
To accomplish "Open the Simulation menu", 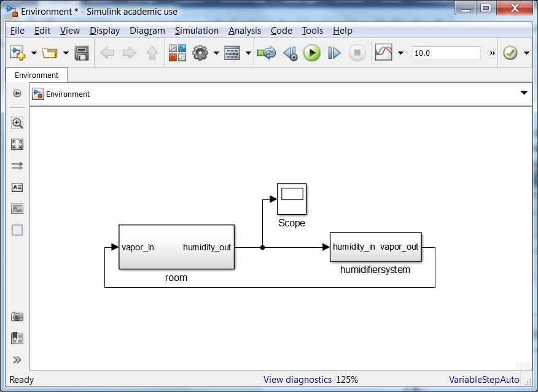I will pyautogui.click(x=197, y=31).
